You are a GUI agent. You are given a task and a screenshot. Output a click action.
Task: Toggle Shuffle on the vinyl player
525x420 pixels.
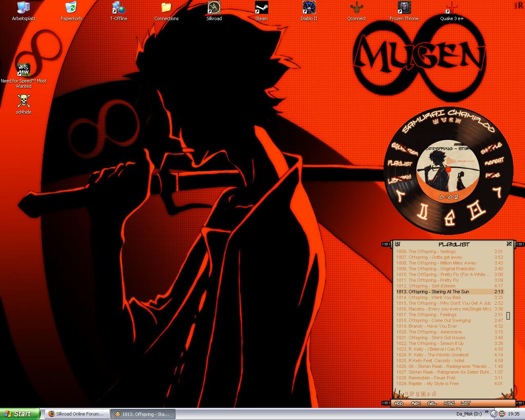(x=491, y=148)
